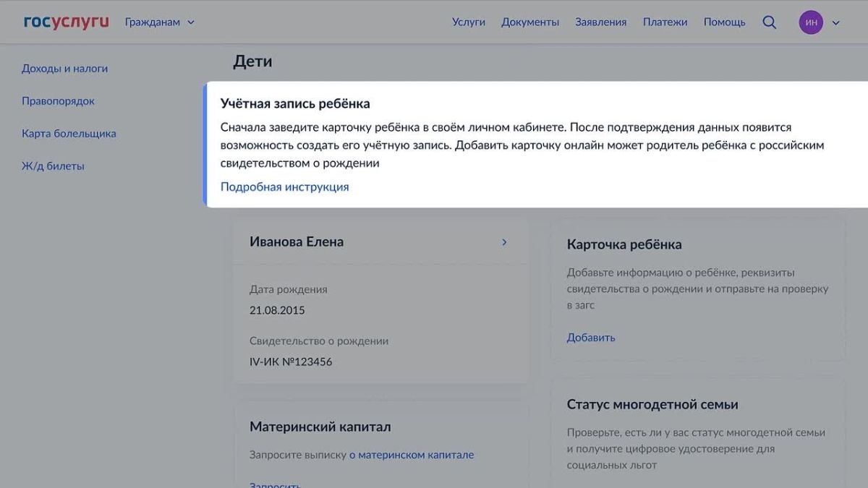Click the Учётная запись ребёнка heading
Viewport: 868px width, 488px height.
(x=295, y=104)
